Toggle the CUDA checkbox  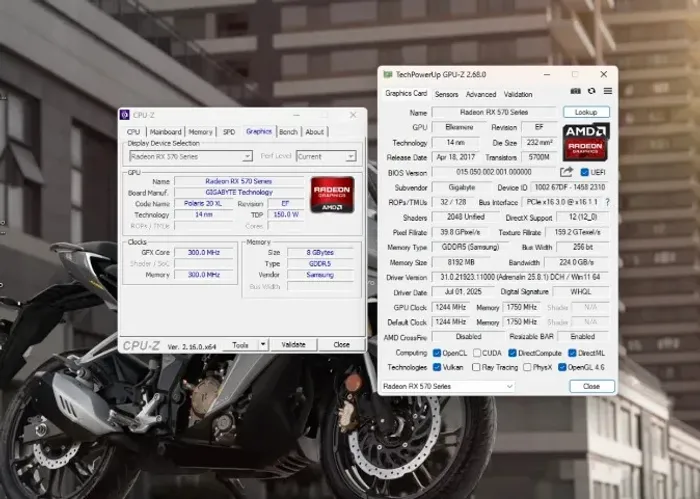(x=477, y=353)
